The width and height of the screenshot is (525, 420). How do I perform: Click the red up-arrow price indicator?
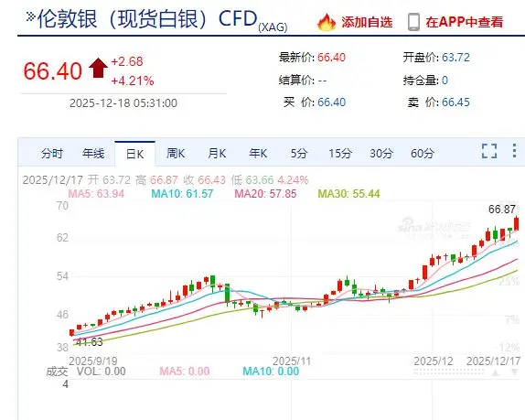click(98, 68)
